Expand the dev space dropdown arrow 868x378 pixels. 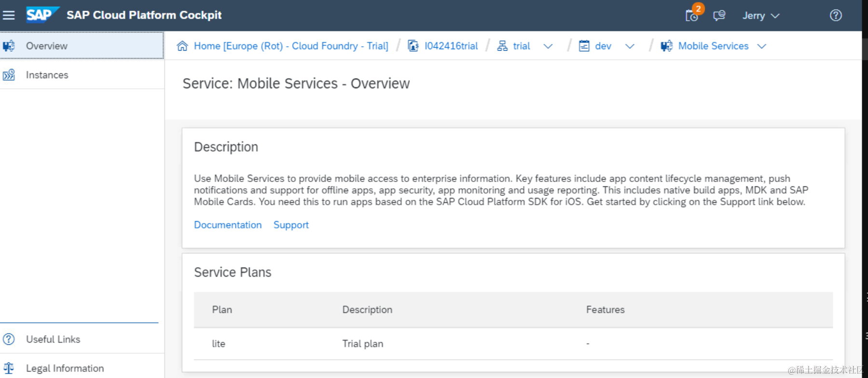[x=630, y=46]
